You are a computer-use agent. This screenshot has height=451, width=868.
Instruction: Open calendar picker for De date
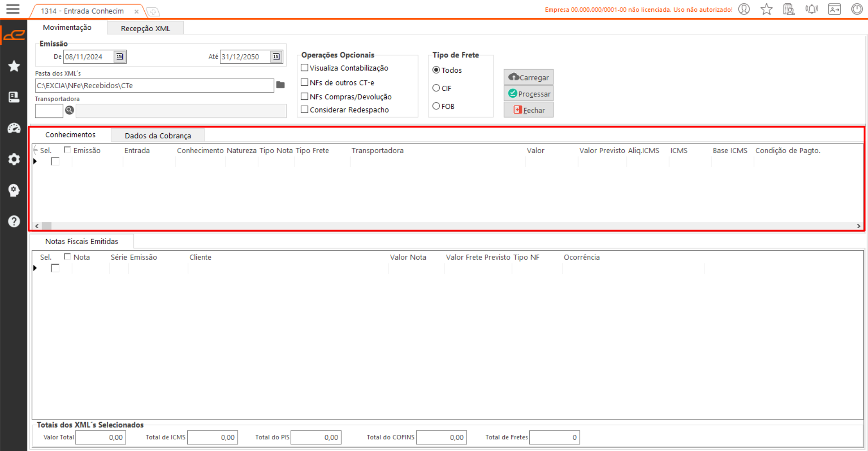119,56
